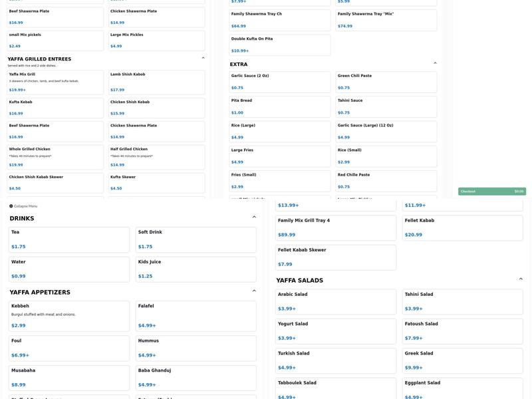Add Lamb Shish Kabob to order

point(157,82)
